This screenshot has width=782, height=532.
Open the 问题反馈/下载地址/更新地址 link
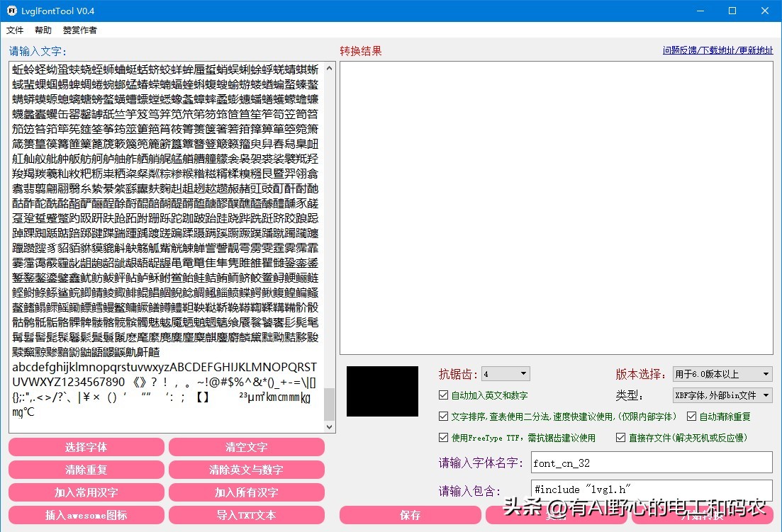719,50
